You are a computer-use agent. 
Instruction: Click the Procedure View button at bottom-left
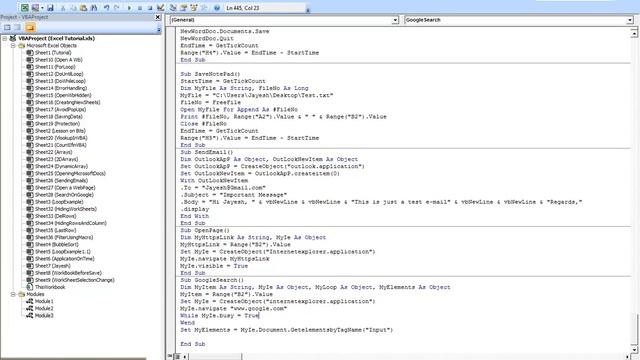coord(170,357)
